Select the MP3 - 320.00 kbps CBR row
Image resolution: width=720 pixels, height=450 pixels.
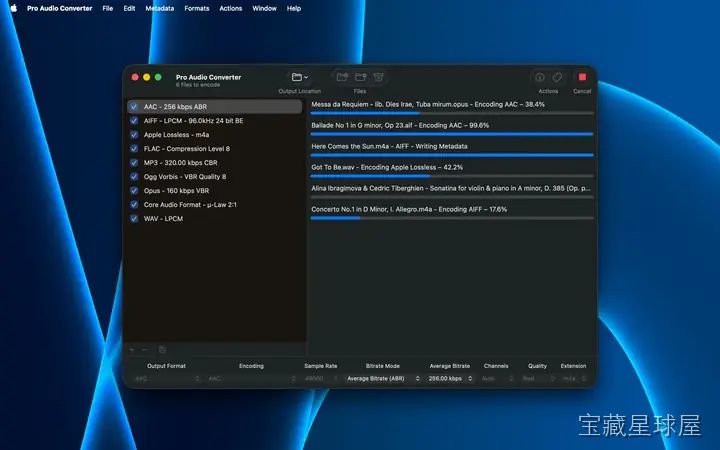[214, 163]
